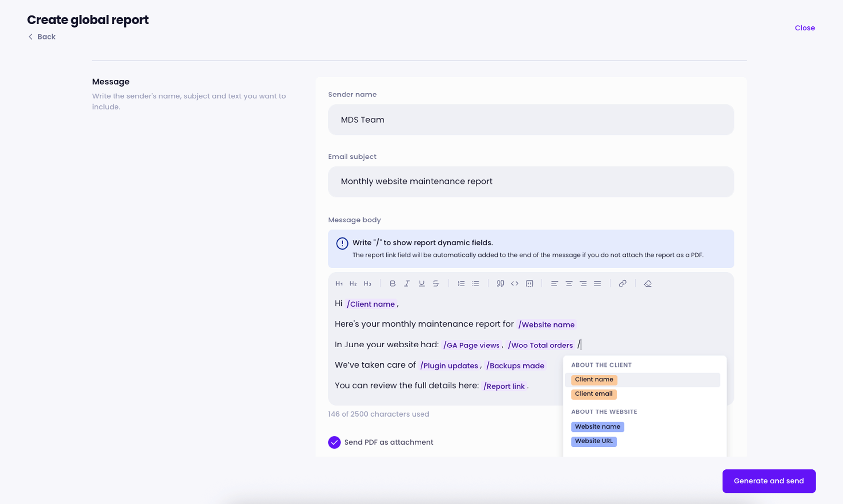The height and width of the screenshot is (504, 843).
Task: Apply Heading 1 format in editor toolbar
Action: [x=339, y=283]
